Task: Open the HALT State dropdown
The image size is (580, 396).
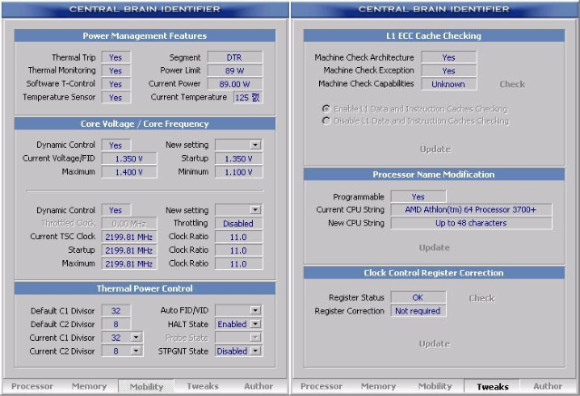Action: [255, 324]
